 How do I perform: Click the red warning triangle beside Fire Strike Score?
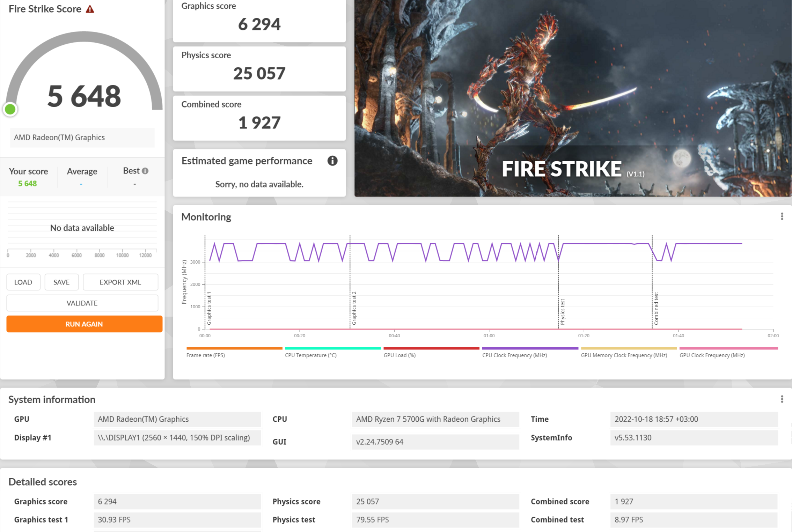point(90,9)
